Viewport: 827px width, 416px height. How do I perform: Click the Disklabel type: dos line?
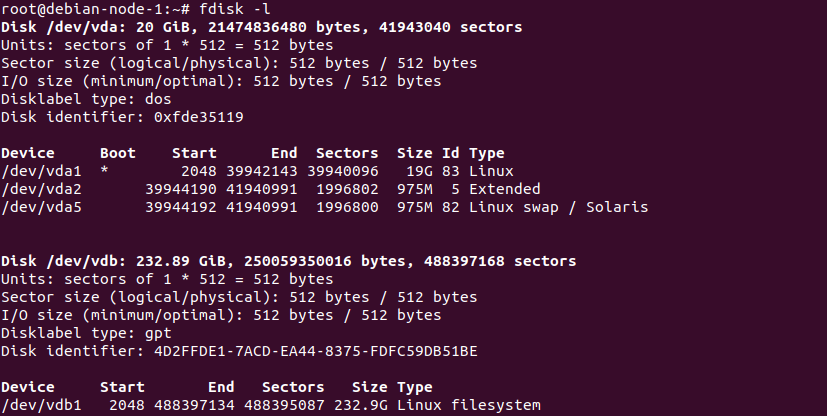(86, 99)
